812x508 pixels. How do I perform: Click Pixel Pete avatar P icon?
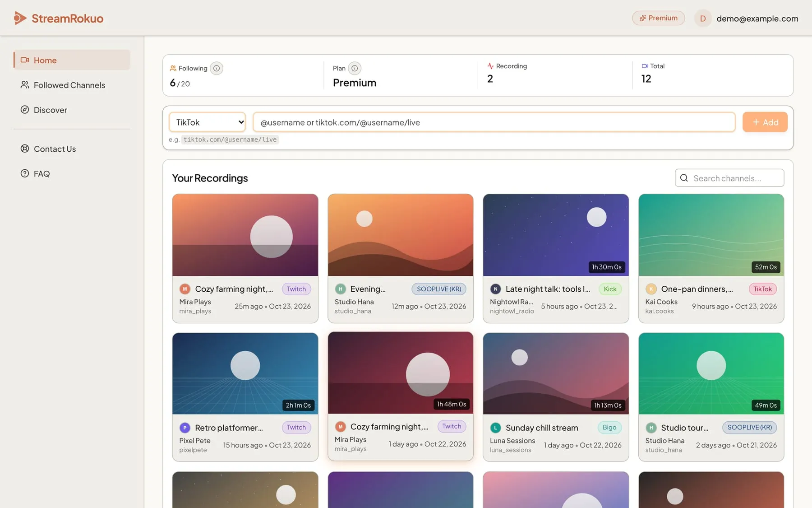click(185, 428)
